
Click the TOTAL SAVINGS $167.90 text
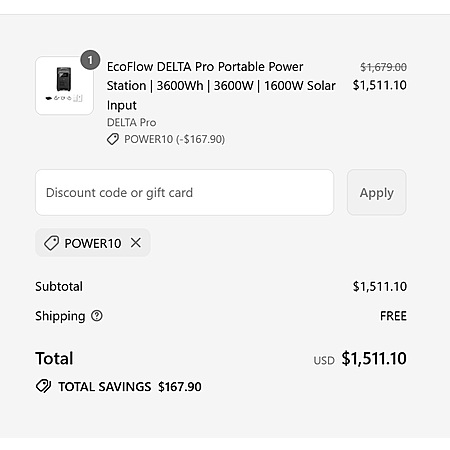pyautogui.click(x=130, y=387)
